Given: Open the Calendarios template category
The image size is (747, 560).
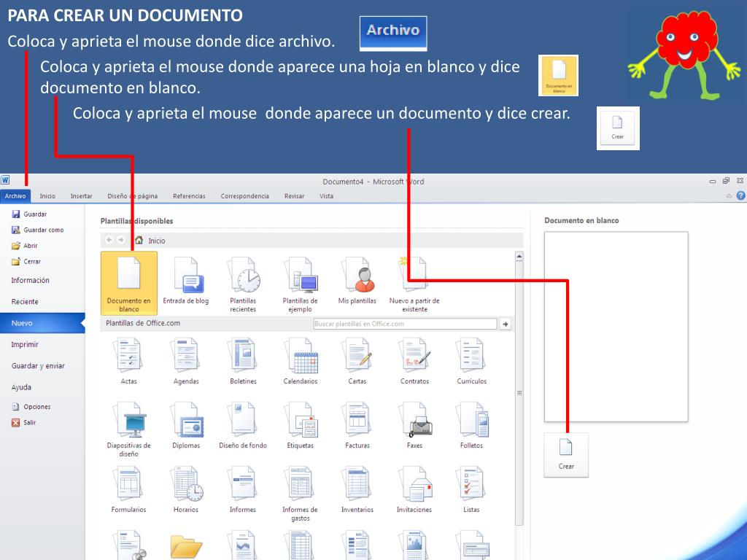Looking at the screenshot, I should pyautogui.click(x=300, y=360).
